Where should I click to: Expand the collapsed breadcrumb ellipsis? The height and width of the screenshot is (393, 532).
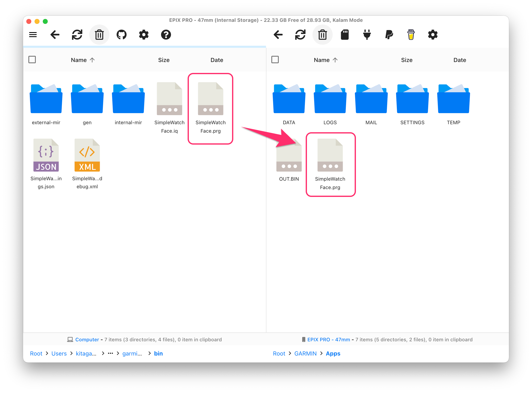pyautogui.click(x=110, y=353)
